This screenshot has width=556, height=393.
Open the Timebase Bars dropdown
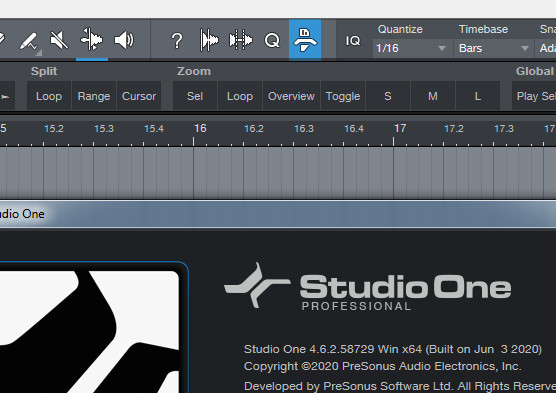click(x=493, y=48)
